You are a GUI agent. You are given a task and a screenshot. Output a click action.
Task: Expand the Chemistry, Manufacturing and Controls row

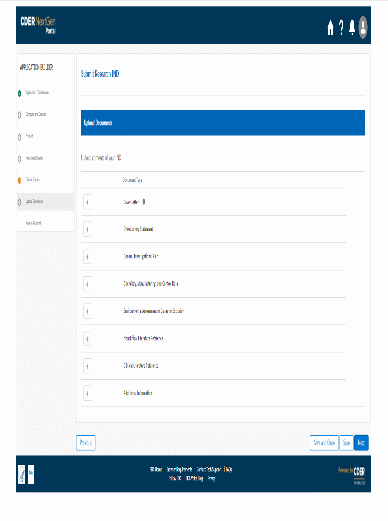87,284
